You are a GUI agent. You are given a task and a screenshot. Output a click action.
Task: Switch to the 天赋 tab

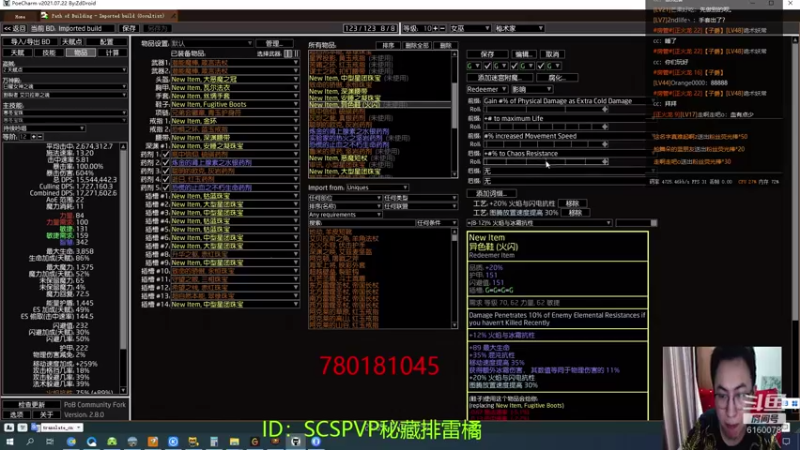17,53
